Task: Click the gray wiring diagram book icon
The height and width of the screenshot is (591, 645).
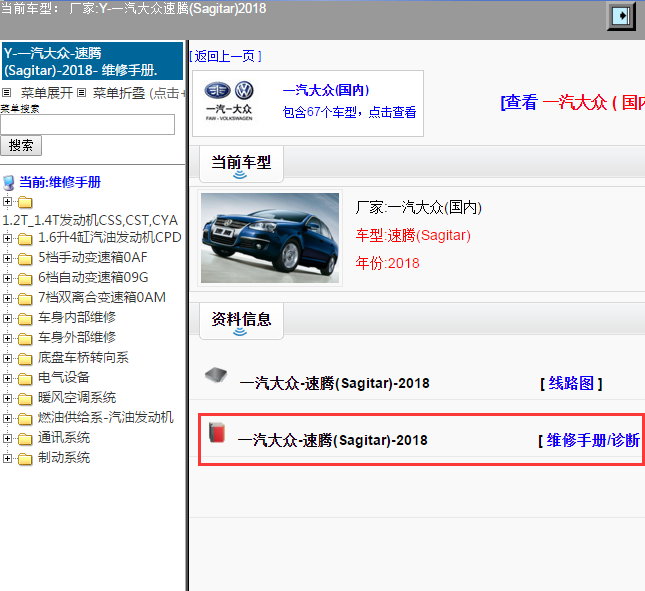Action: click(216, 375)
